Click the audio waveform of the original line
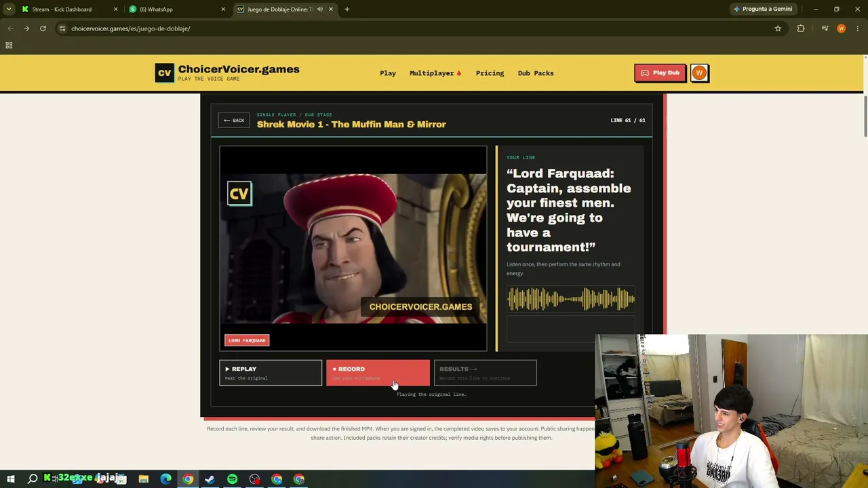 (571, 299)
